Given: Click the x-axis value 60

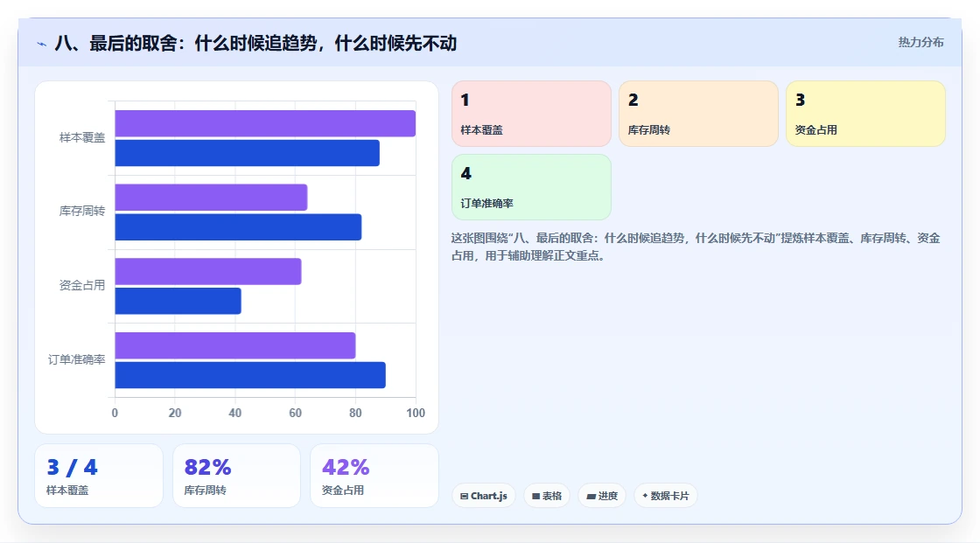Looking at the screenshot, I should click(295, 413).
